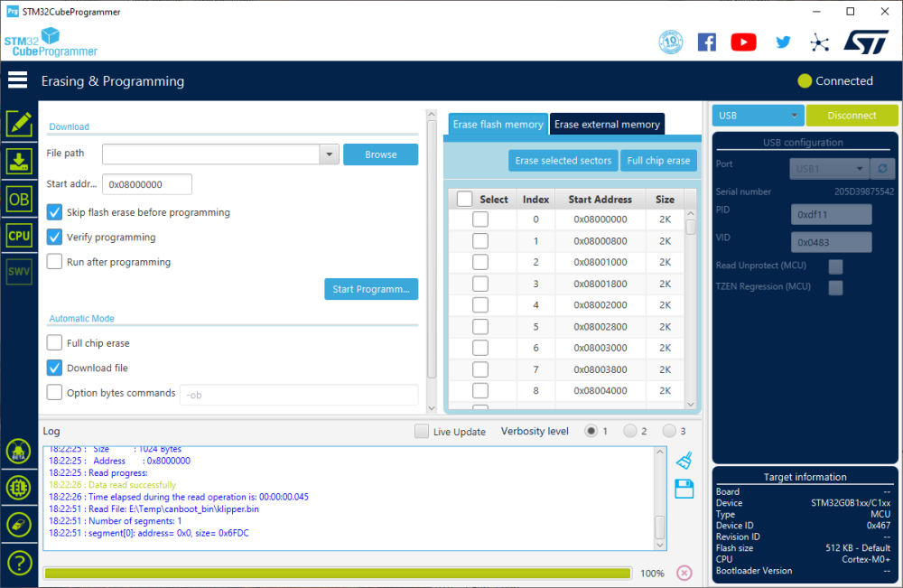
Task: Select sector at 0x08002000
Action: point(480,304)
